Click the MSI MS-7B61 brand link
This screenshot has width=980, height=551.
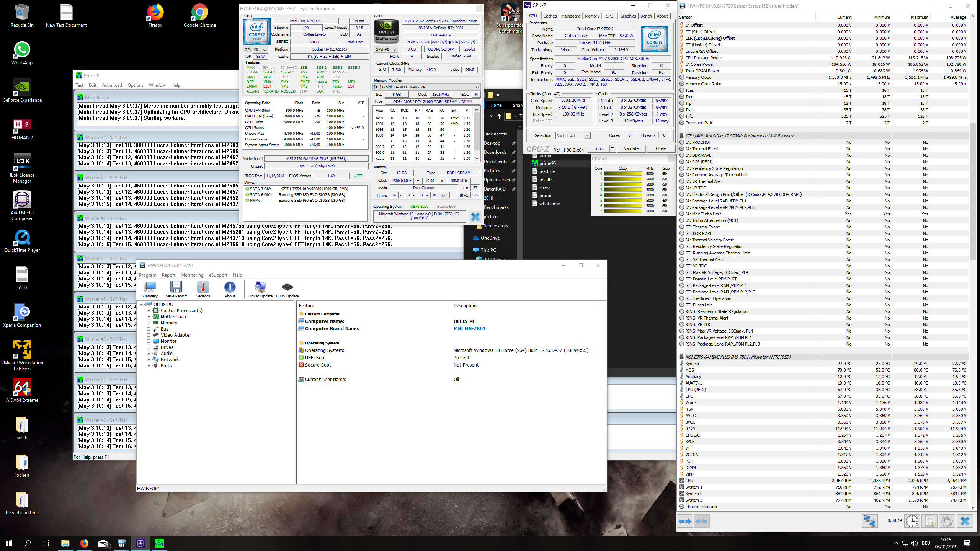click(x=469, y=329)
